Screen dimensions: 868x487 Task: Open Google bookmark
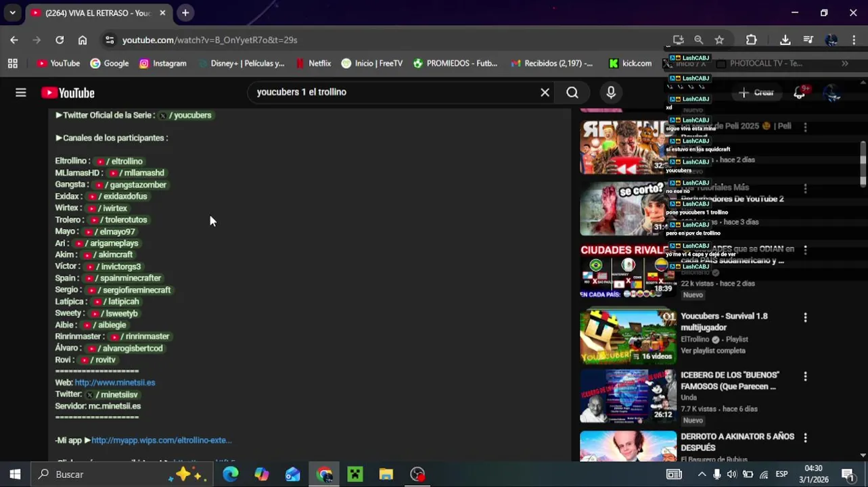[x=110, y=63]
